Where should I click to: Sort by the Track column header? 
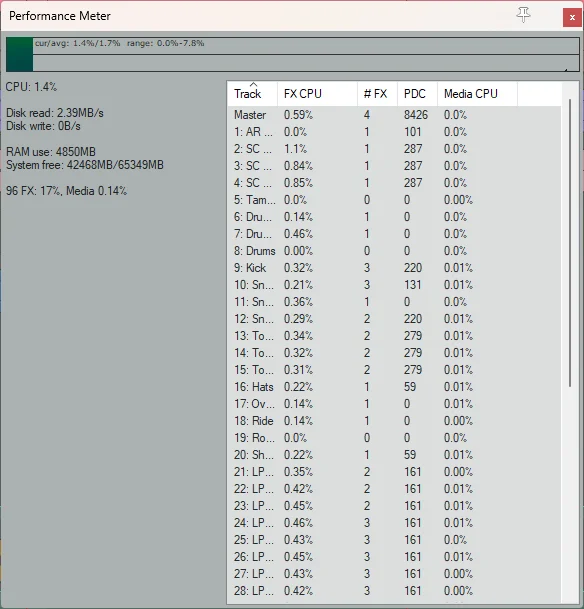tap(252, 94)
